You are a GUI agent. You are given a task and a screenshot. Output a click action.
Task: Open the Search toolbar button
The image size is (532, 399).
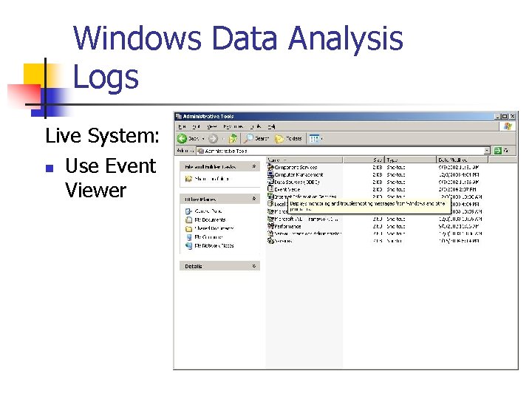(x=257, y=138)
